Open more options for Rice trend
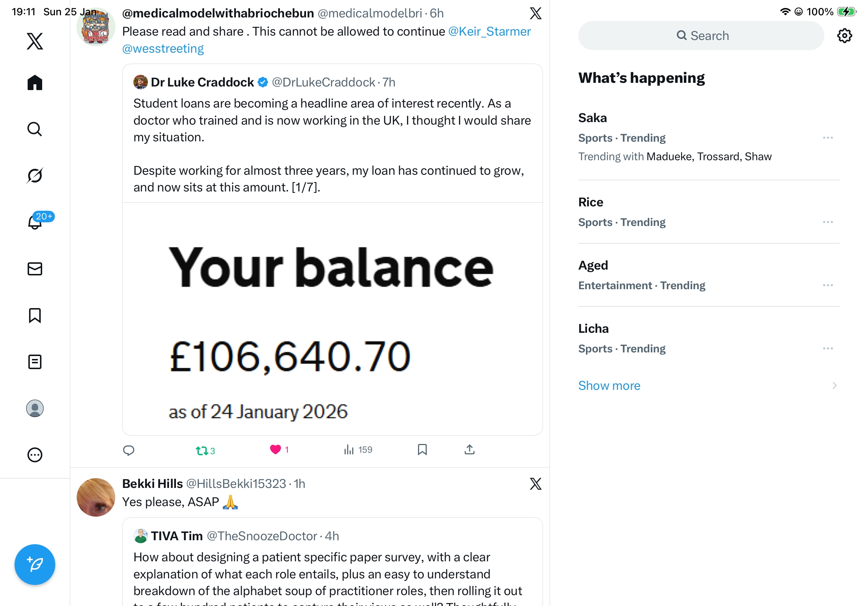The image size is (868, 606). point(827,222)
